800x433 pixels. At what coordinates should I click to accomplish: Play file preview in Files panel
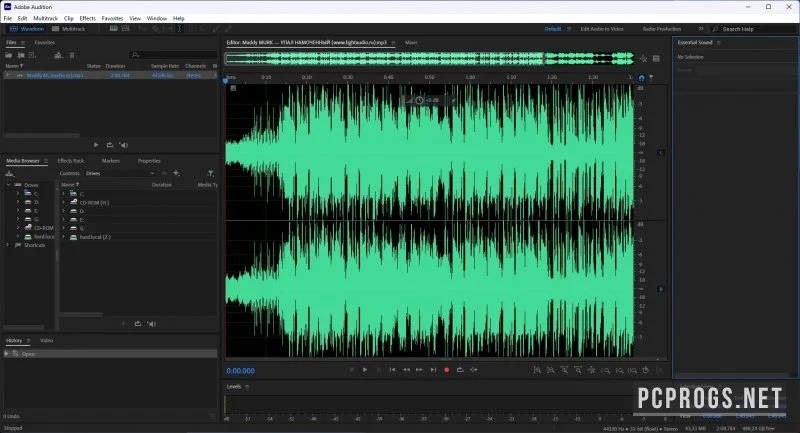[96, 145]
